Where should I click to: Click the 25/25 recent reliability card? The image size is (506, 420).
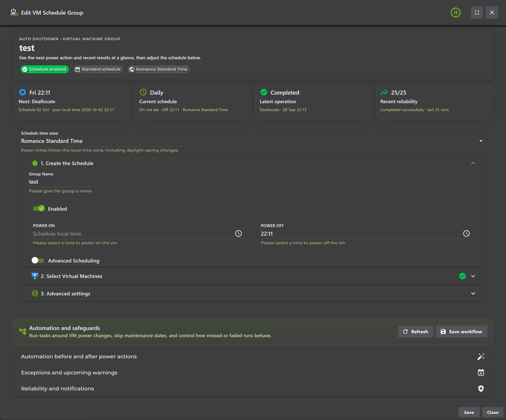(x=434, y=102)
